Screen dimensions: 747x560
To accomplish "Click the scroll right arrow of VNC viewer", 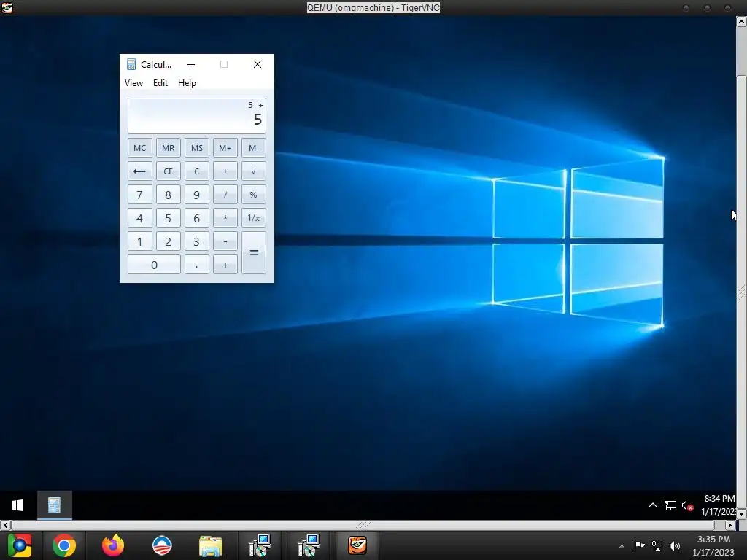I will [x=730, y=525].
